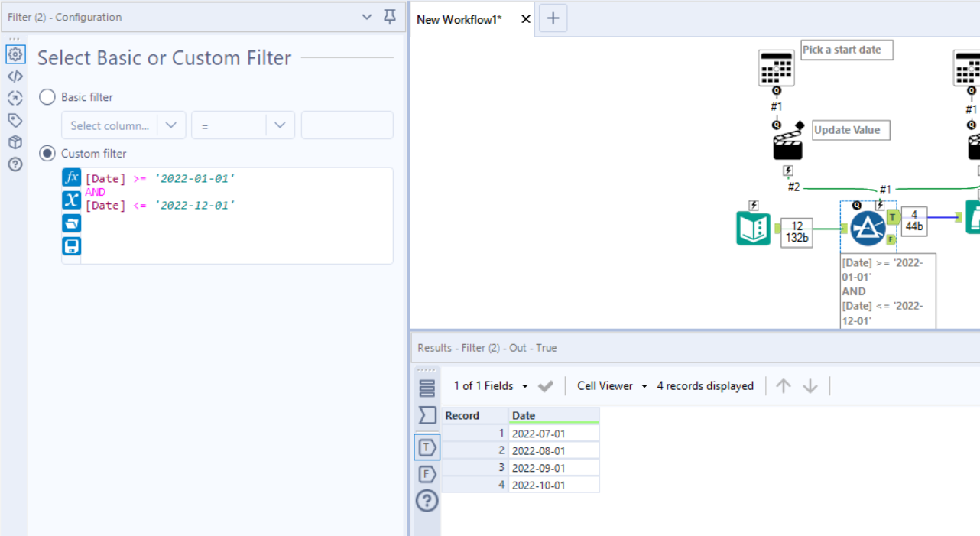Open a new workflow with the plus button
The image size is (980, 536).
[x=553, y=18]
